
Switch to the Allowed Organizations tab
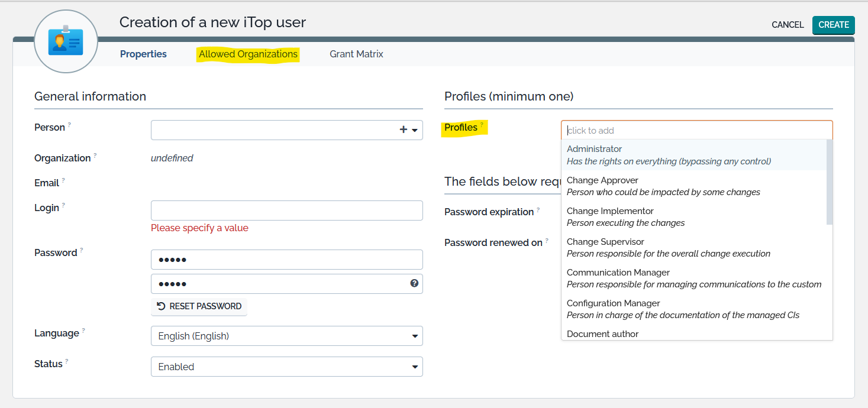pos(248,54)
